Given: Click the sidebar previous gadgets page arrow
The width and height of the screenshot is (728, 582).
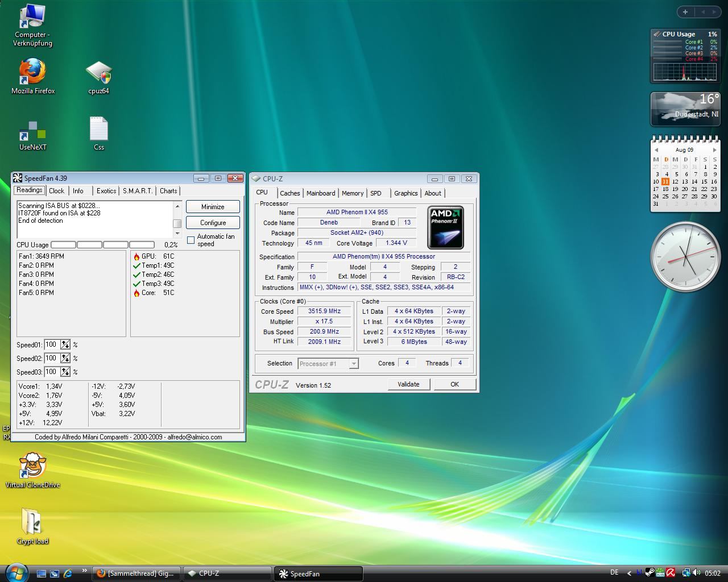Looking at the screenshot, I should click(702, 11).
